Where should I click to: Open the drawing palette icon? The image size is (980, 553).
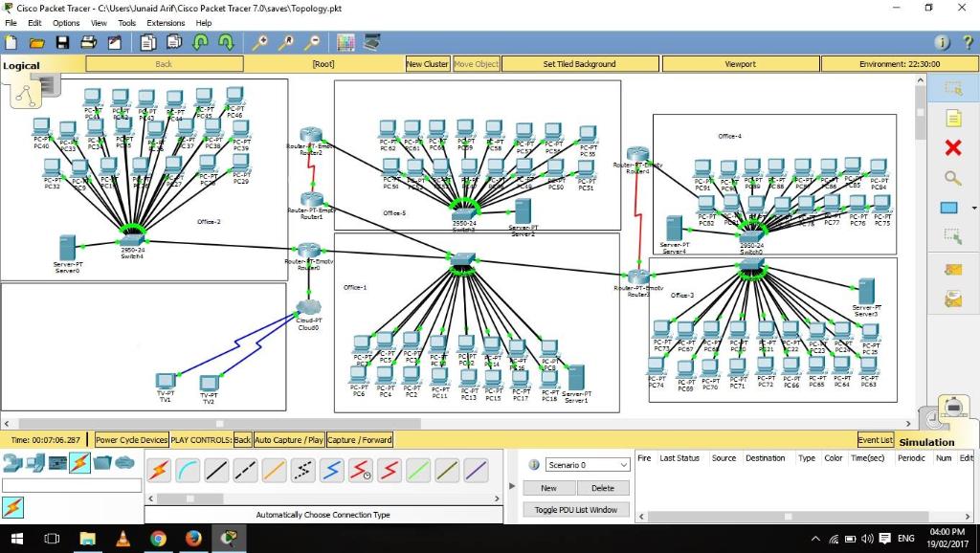point(345,42)
